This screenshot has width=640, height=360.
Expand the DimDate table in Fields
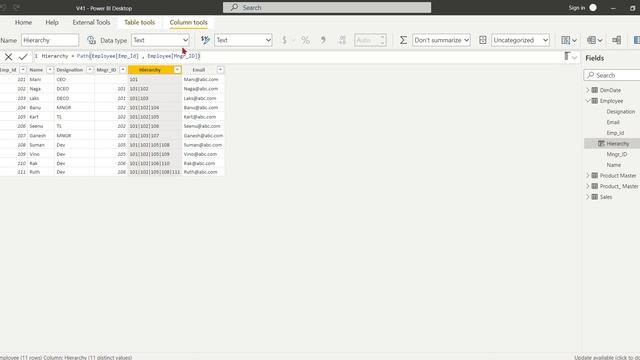click(588, 90)
